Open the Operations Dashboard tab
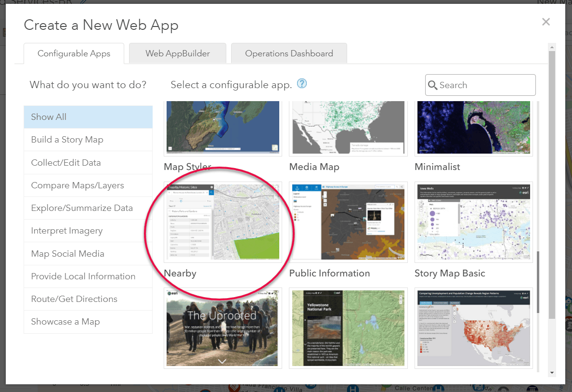The image size is (572, 392). [289, 53]
